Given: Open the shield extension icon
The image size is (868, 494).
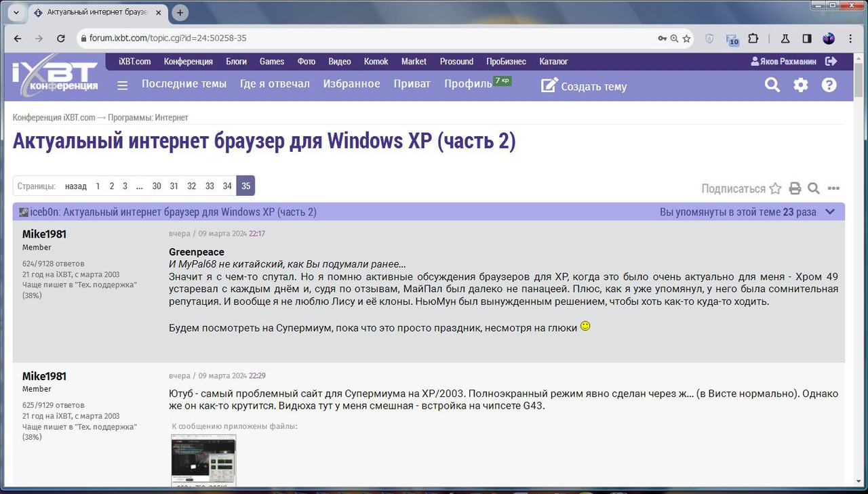Looking at the screenshot, I should (x=709, y=39).
